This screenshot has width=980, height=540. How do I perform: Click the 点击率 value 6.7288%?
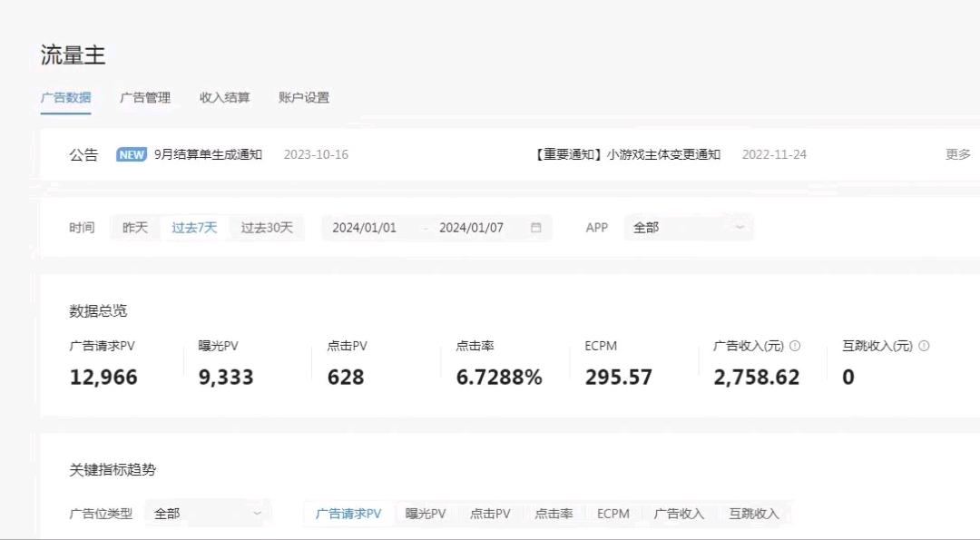click(499, 378)
